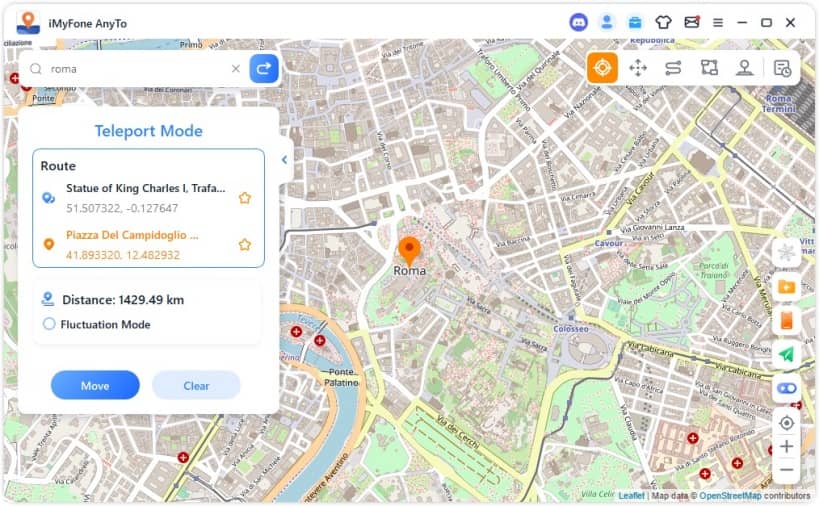Open the Discord community icon

click(578, 22)
